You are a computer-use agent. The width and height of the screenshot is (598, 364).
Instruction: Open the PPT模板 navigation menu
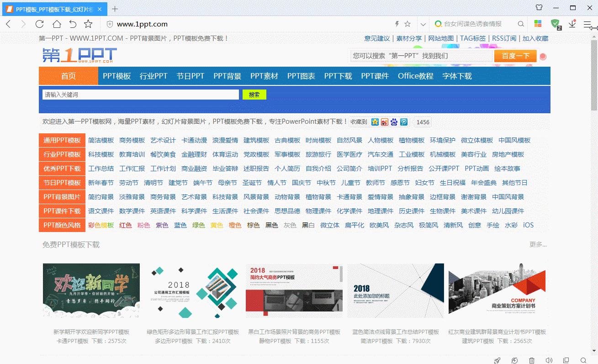coord(117,76)
